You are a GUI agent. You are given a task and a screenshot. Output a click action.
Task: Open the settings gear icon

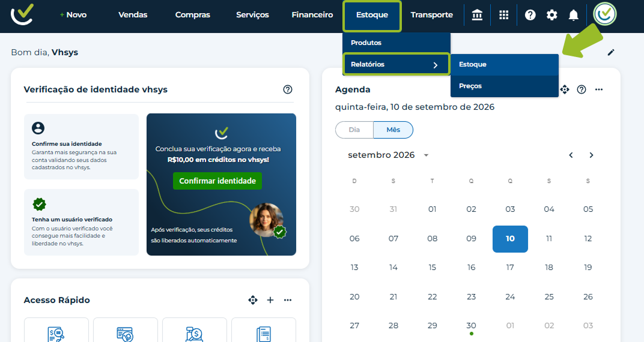pos(552,15)
